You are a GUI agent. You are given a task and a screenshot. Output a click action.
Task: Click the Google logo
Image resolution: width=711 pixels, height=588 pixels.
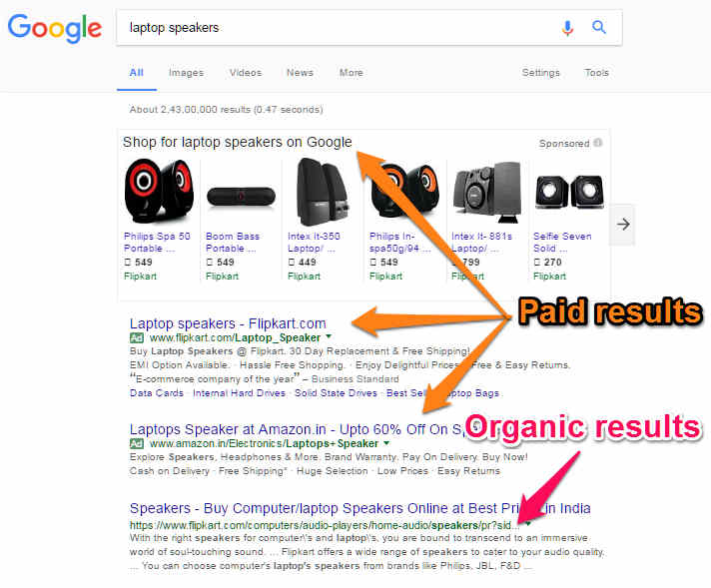tap(54, 28)
